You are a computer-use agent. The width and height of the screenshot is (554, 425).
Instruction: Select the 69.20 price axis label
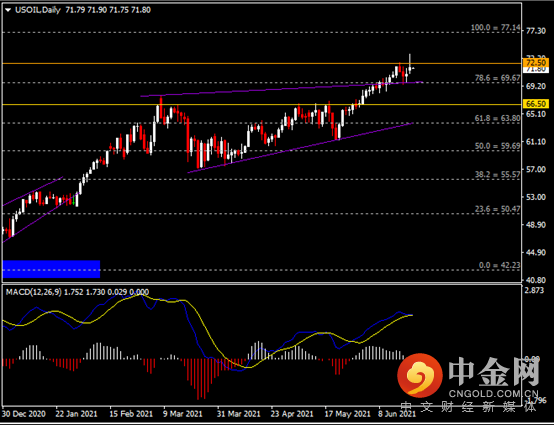tap(536, 86)
